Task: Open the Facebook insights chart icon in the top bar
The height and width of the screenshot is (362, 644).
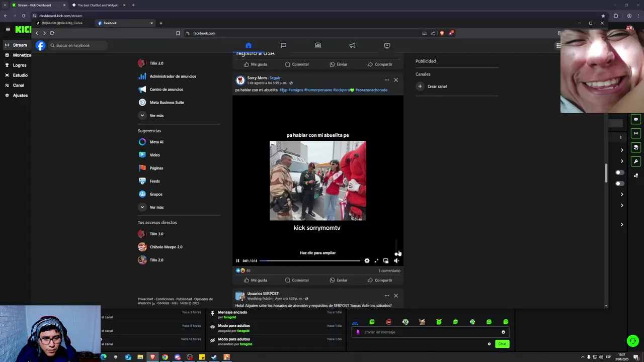Action: (318, 45)
